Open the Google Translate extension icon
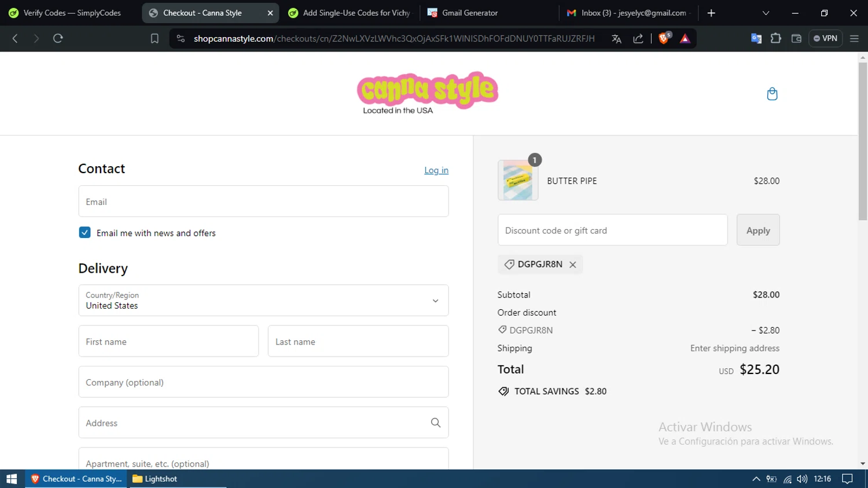 pyautogui.click(x=756, y=39)
